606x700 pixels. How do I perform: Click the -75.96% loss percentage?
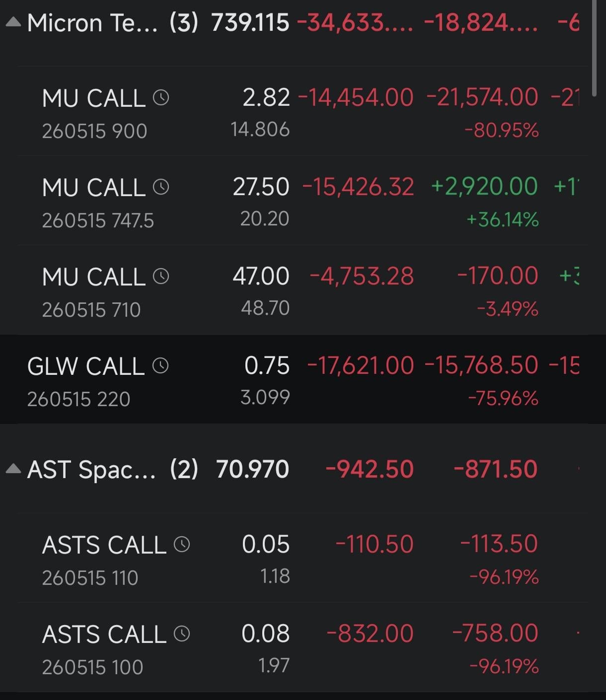(503, 398)
